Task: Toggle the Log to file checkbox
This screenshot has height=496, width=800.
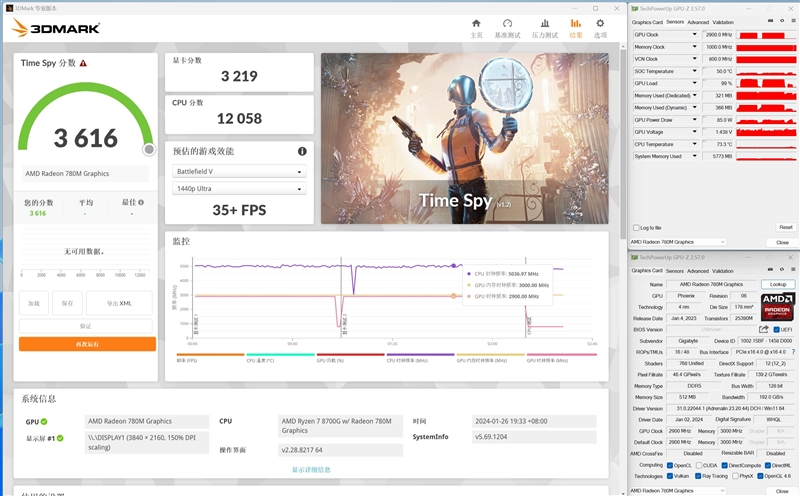Action: pos(636,228)
